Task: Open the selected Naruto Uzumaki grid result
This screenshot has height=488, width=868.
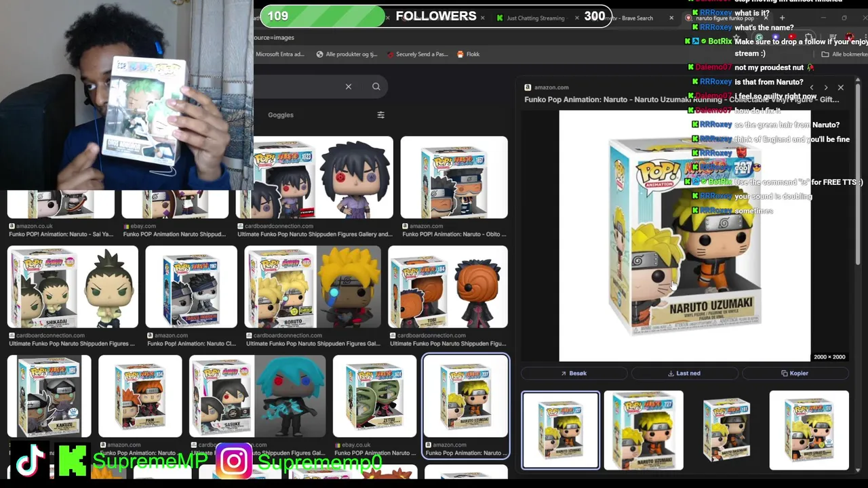Action: click(x=465, y=396)
